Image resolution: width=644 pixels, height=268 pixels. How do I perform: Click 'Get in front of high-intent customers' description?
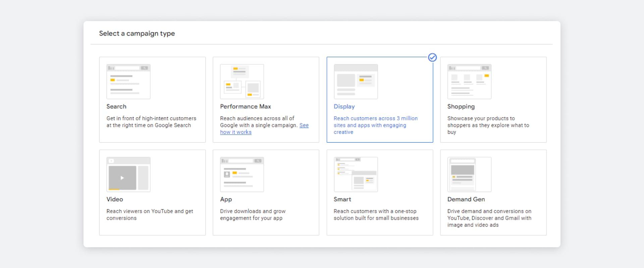(x=151, y=122)
